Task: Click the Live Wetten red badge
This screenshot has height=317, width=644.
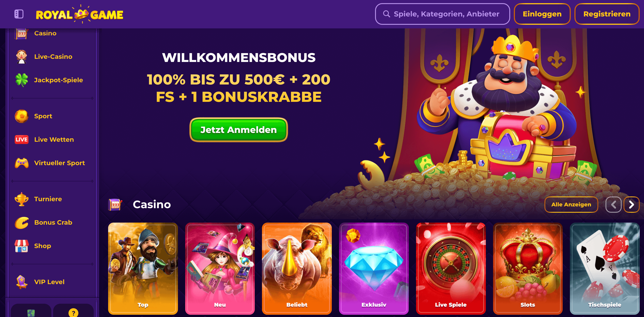Action: 21,139
